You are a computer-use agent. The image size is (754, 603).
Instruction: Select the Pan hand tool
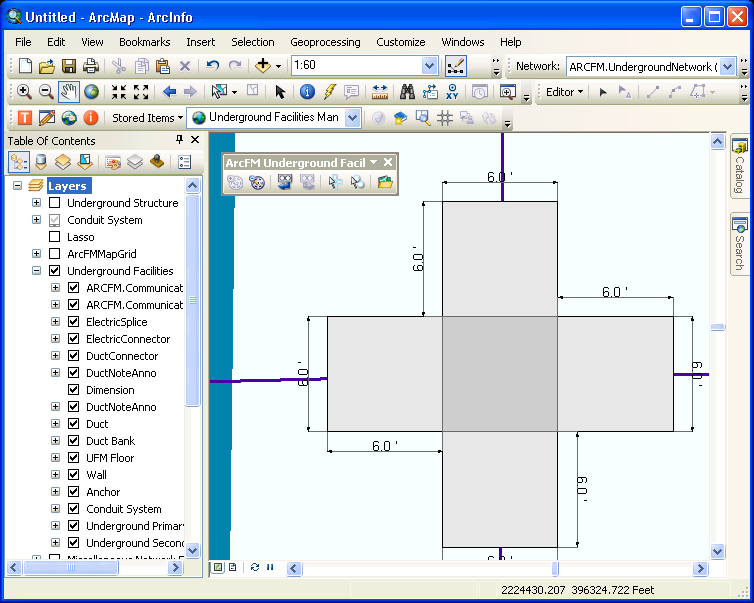coord(69,91)
